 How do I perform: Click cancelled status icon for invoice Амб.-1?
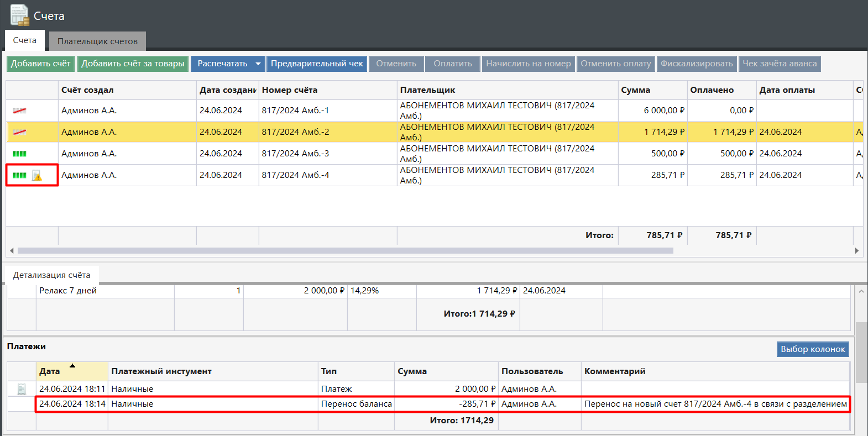19,111
